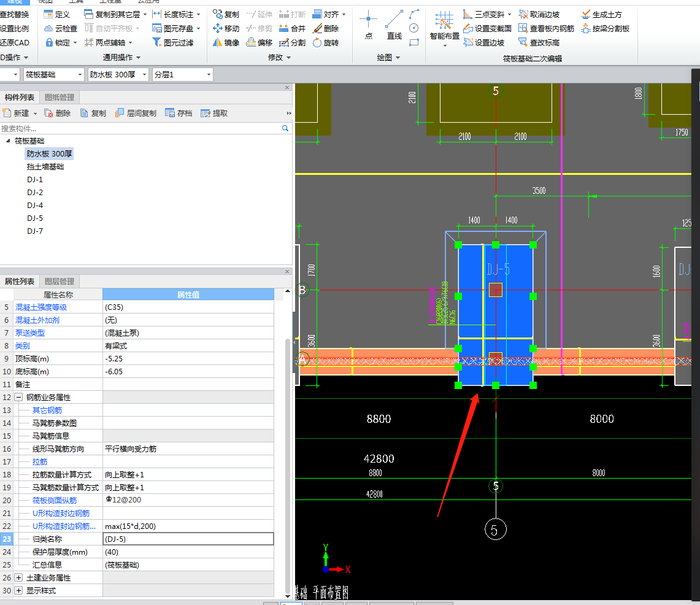Open the 混凝土强度等级 property link
This screenshot has width=700, height=605.
click(x=41, y=307)
